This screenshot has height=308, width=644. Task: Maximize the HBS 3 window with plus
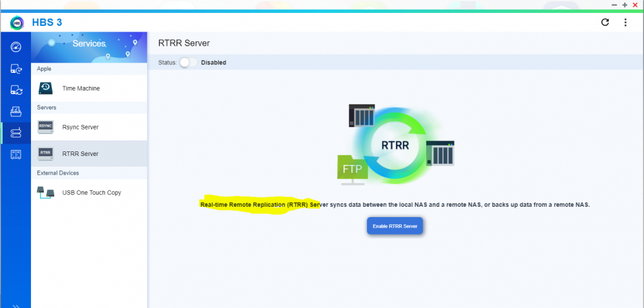pos(625,5)
